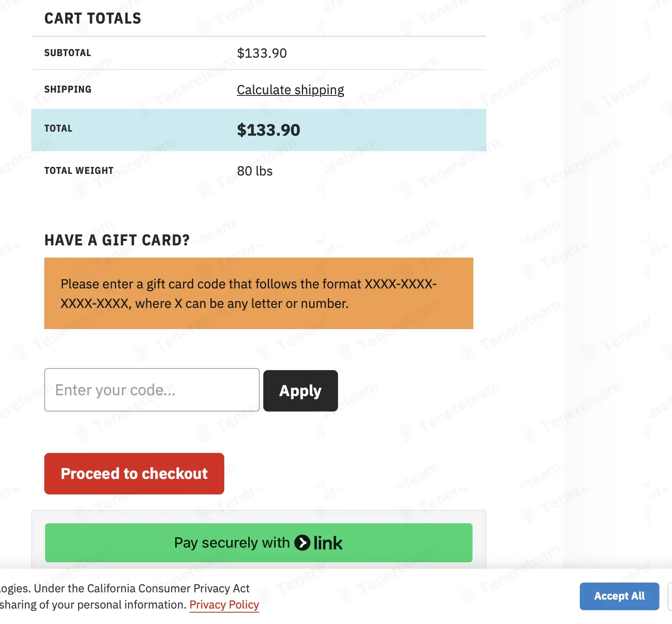The width and height of the screenshot is (672, 624).
Task: Focus the gift card code input field
Action: point(152,390)
